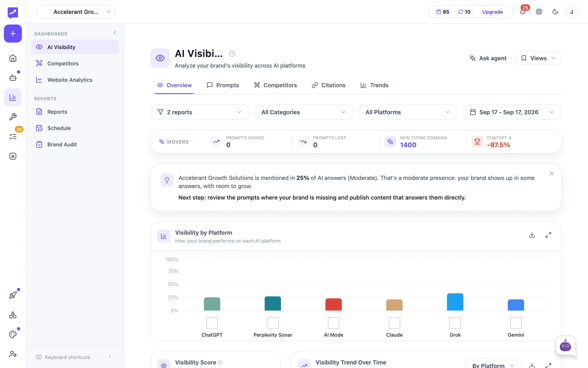Click help icon next to AI Visibility title
588x368 pixels.
click(232, 54)
